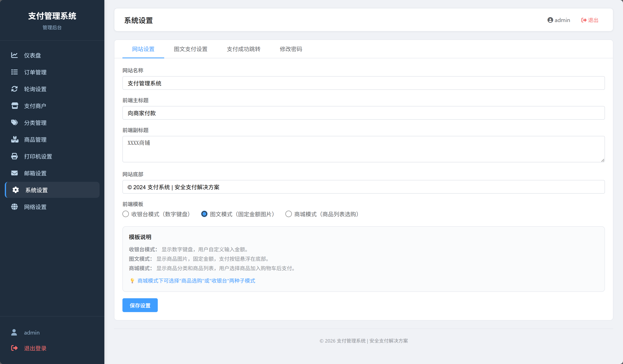Select 商城模式 (商品列表选购) radio option
This screenshot has height=364, width=623.
pos(288,214)
